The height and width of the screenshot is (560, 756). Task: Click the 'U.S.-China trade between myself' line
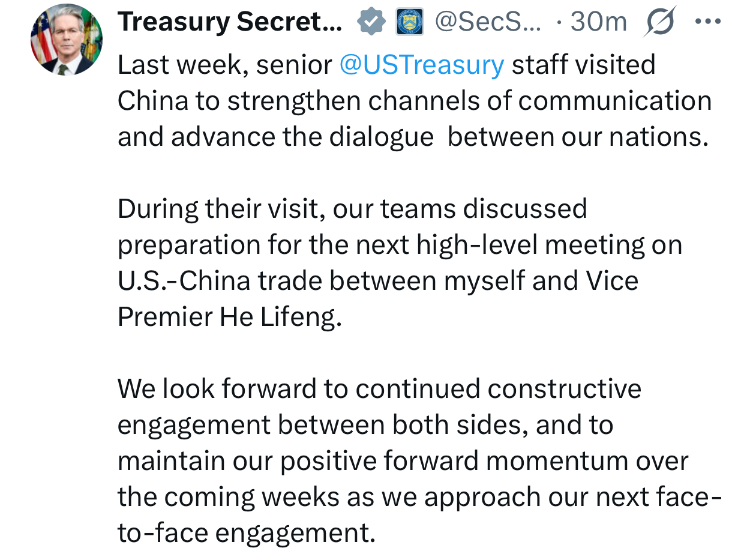[x=378, y=281]
